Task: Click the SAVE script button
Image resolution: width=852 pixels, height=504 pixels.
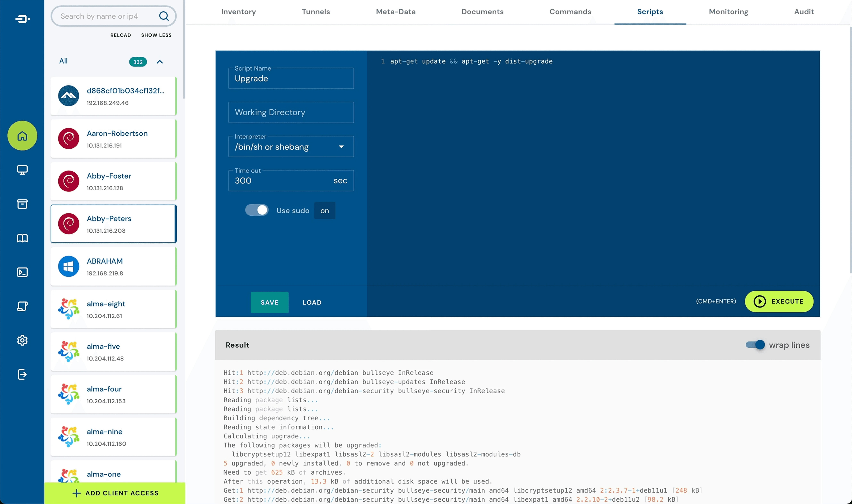Action: 270,302
